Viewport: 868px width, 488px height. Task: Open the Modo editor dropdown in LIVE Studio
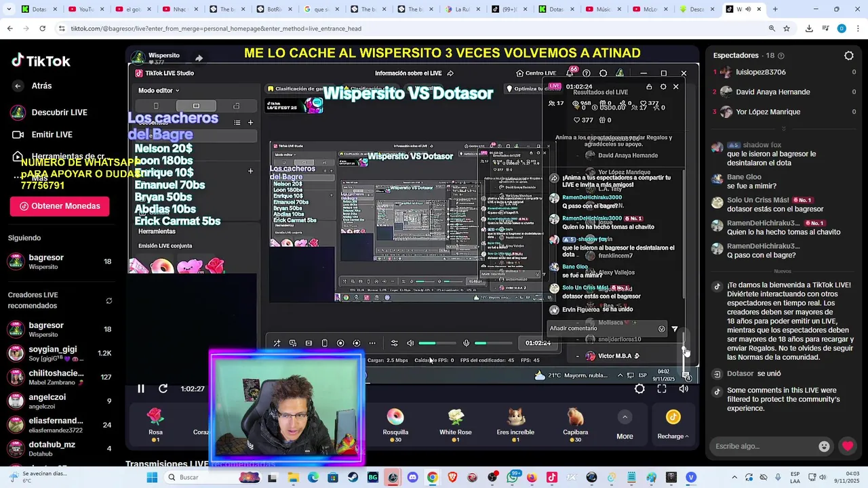point(159,90)
